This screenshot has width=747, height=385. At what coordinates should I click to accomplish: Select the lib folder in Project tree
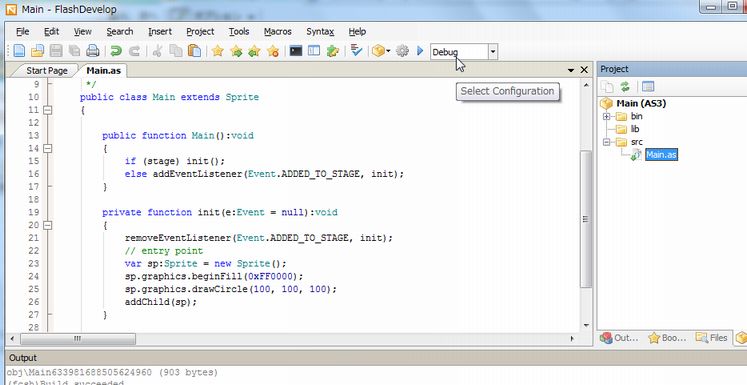[x=635, y=129]
